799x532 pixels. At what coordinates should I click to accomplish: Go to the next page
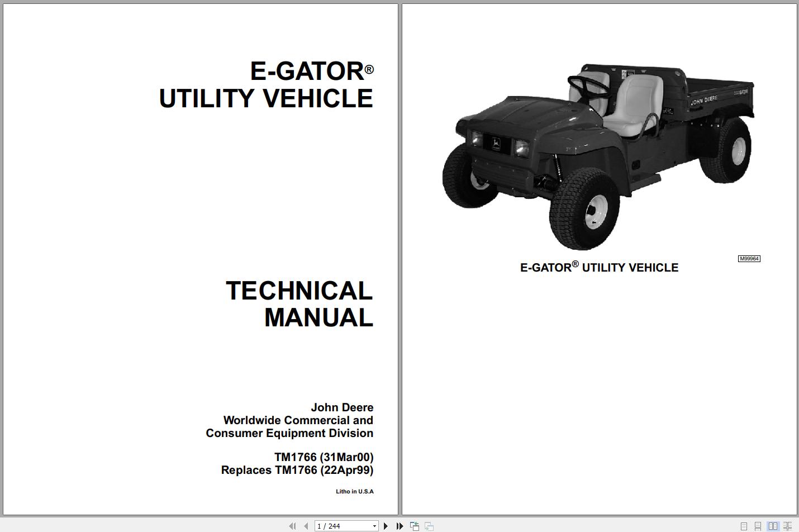coord(386,526)
